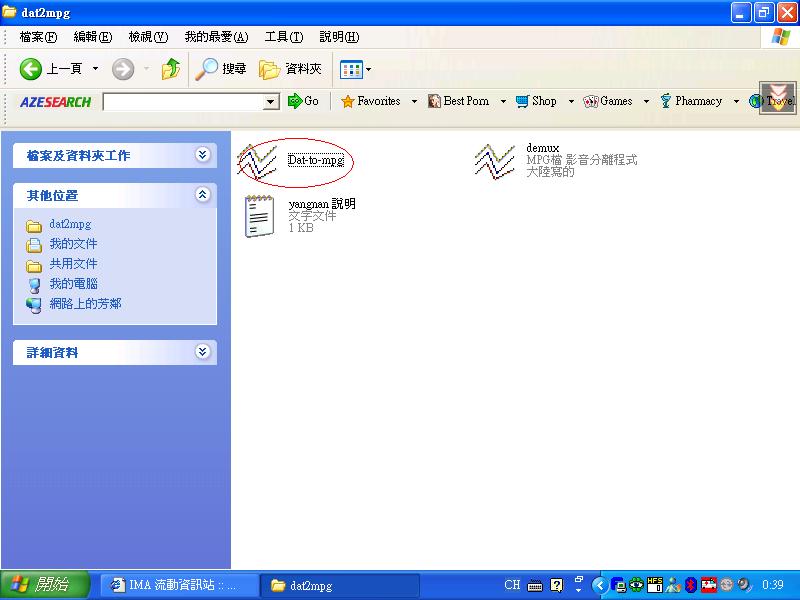Click the 開始 Start button

pyautogui.click(x=45, y=585)
